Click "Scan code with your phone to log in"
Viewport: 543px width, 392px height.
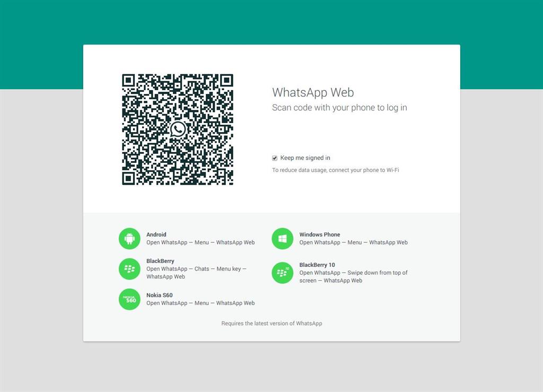coord(339,108)
